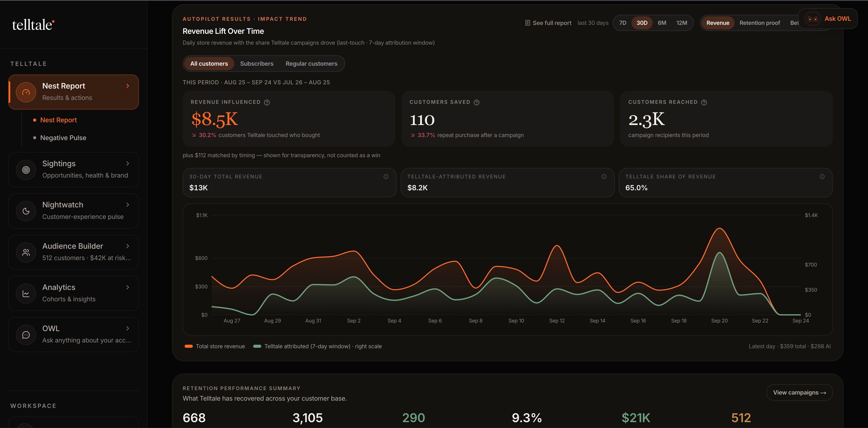Image resolution: width=868 pixels, height=428 pixels.
Task: Expand the OWL section chevron
Action: point(128,328)
